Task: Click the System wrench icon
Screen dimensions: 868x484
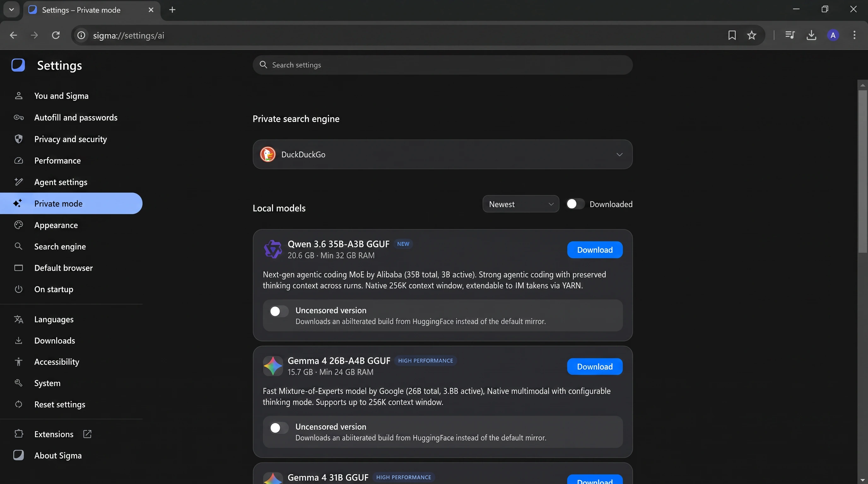Action: 19,383
